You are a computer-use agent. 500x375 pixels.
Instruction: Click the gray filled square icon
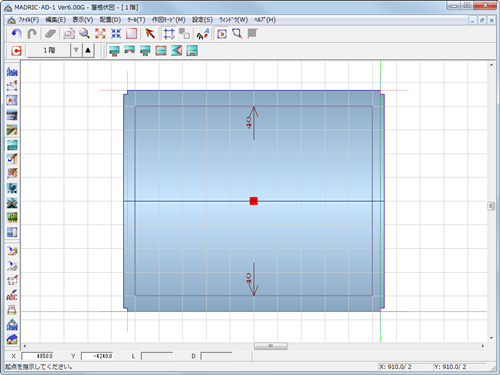tap(253, 34)
